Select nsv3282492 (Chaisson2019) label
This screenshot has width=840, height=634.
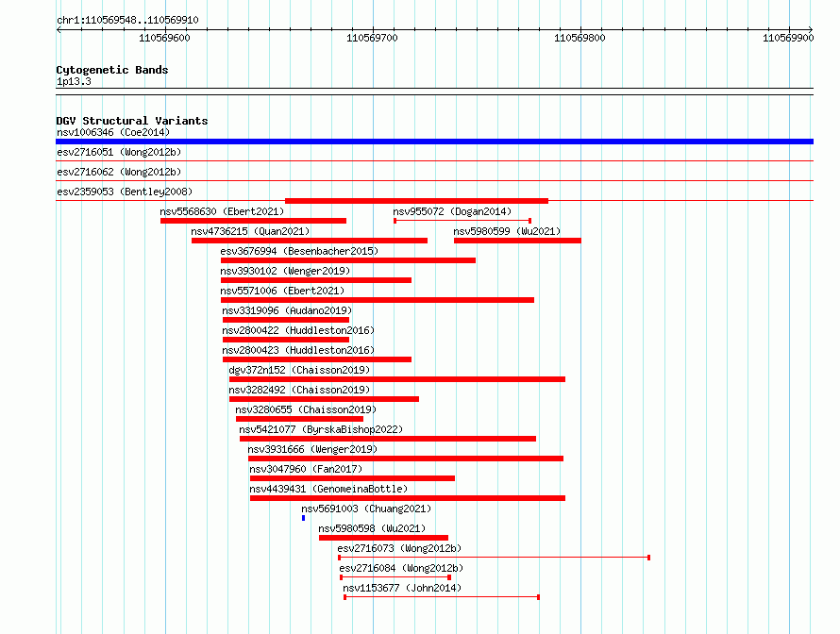click(299, 390)
